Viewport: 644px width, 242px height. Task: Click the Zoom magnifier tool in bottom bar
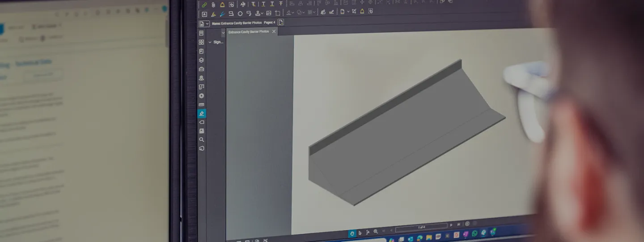tap(376, 231)
